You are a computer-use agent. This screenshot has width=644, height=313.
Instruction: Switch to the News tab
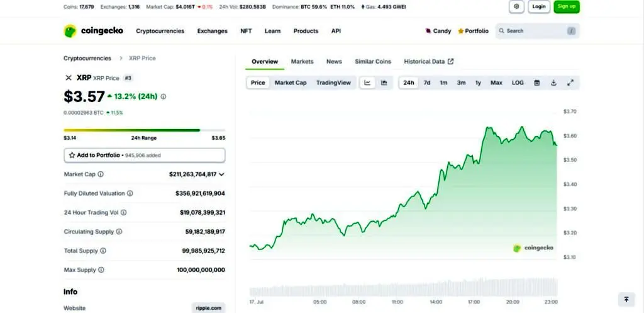pos(334,62)
